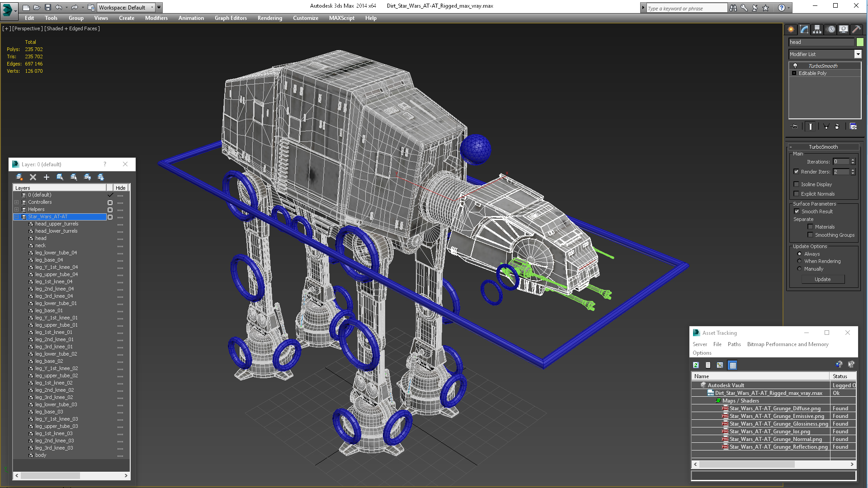This screenshot has height=488, width=868.
Task: Enable Separate by Materials checkbox
Action: (x=811, y=227)
